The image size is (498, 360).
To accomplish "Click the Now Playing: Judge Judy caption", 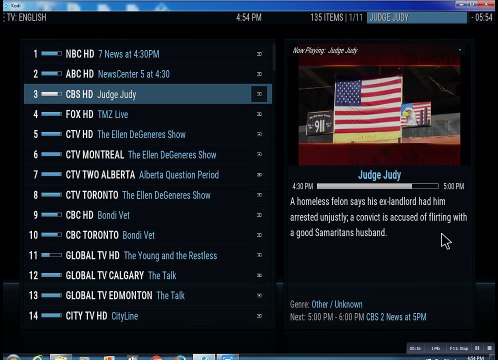I will tap(325, 50).
